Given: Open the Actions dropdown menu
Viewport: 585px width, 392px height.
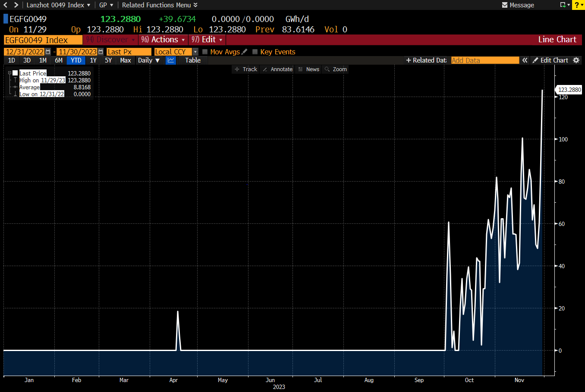Looking at the screenshot, I should click(x=163, y=40).
